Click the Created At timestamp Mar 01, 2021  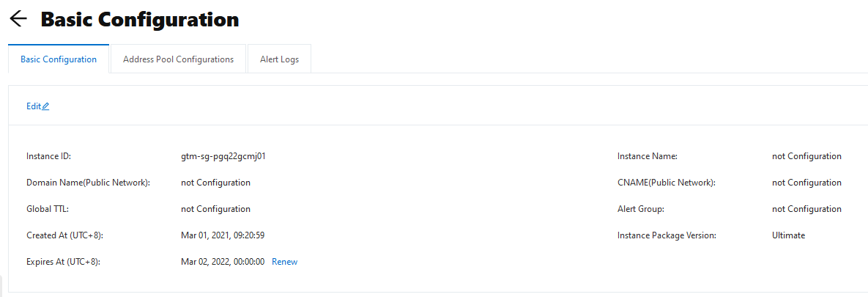coord(223,235)
